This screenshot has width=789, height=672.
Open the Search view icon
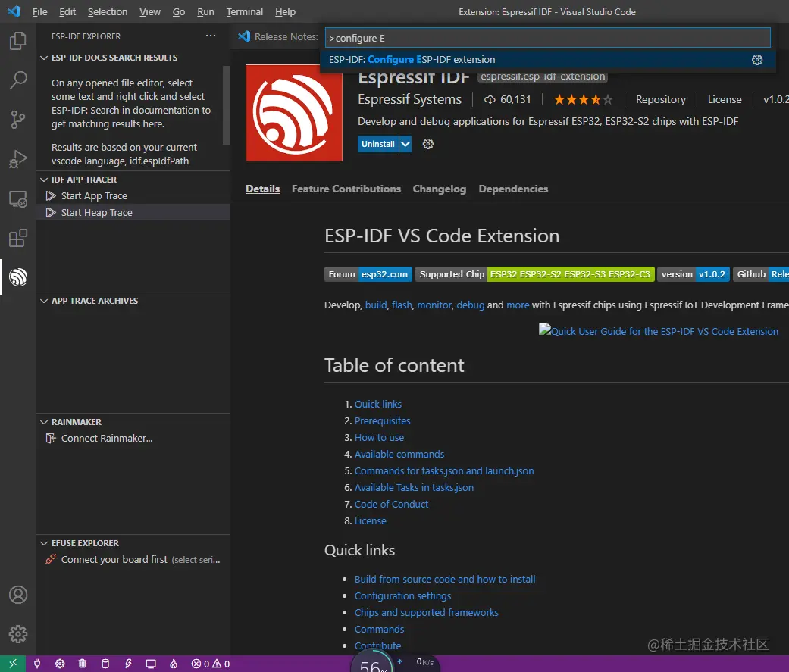coord(18,80)
